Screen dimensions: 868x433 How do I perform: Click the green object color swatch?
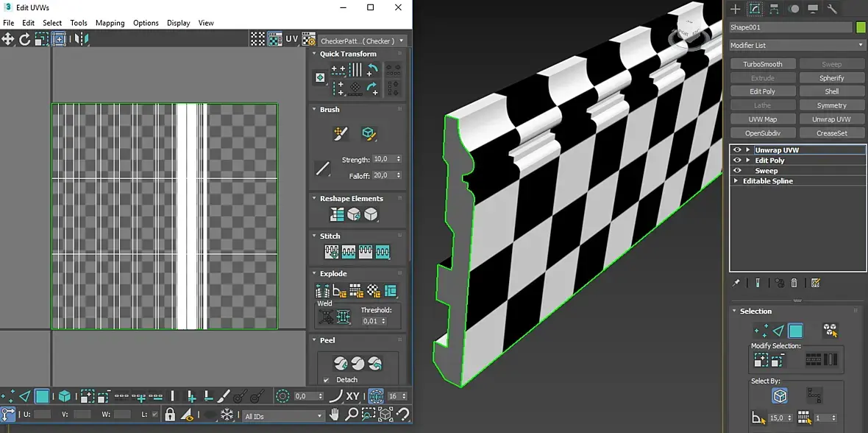[x=860, y=27]
